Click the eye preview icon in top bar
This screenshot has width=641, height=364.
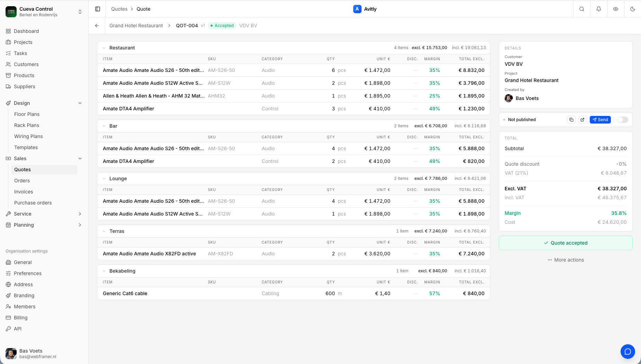click(616, 9)
